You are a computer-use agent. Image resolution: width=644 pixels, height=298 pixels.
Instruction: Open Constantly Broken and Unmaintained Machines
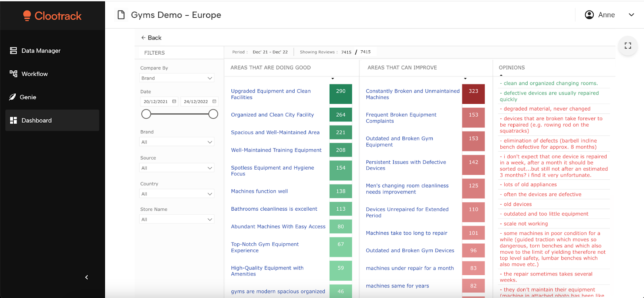413,94
